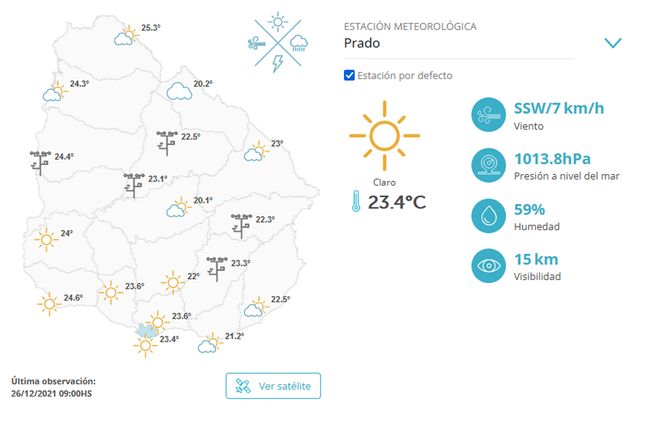
Task: Click the wind icon beside SSW/7 km/h
Action: click(x=490, y=114)
